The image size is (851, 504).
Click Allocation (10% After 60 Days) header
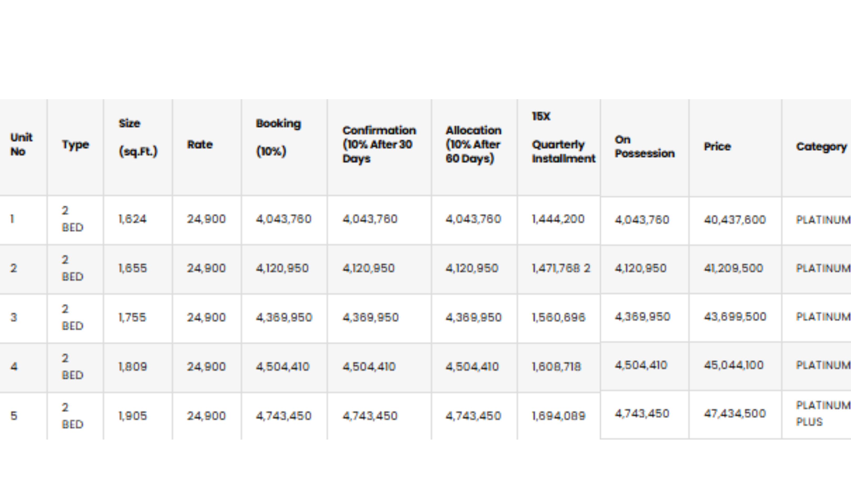point(473,144)
